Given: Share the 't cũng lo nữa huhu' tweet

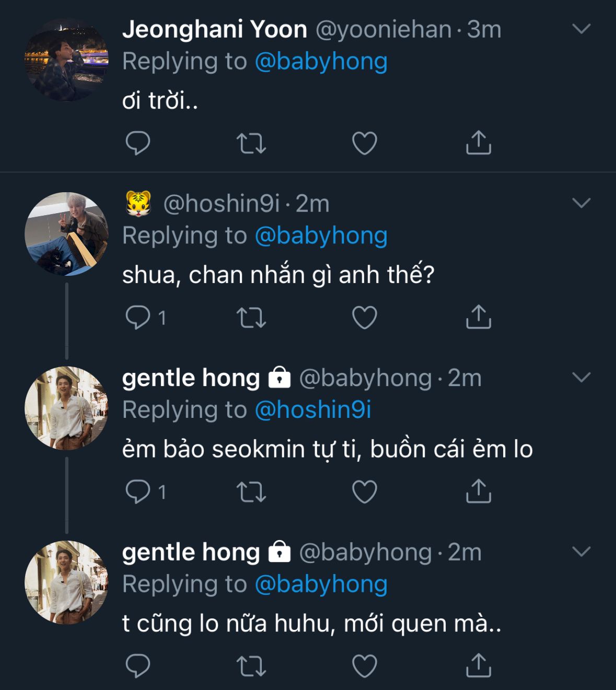Looking at the screenshot, I should pyautogui.click(x=478, y=666).
